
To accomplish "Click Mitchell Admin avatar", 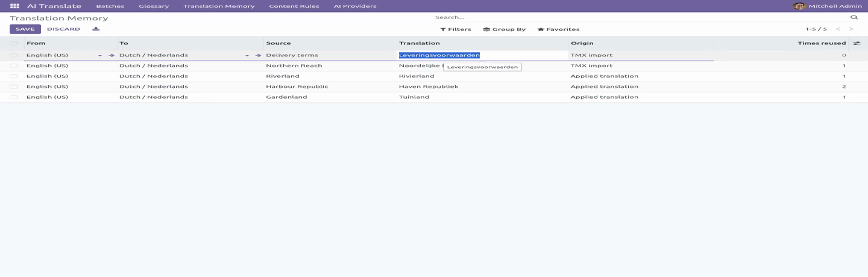I will [799, 6].
